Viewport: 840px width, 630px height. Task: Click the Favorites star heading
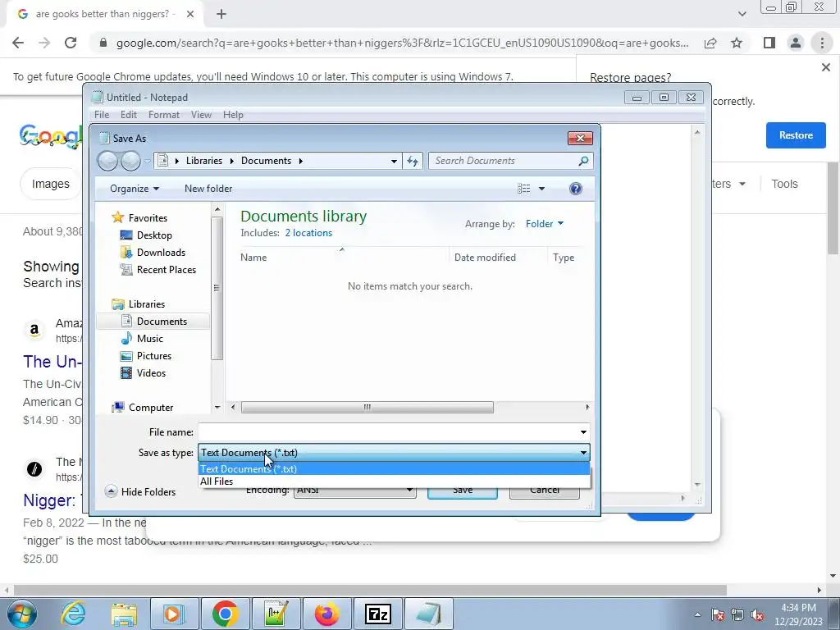point(148,218)
